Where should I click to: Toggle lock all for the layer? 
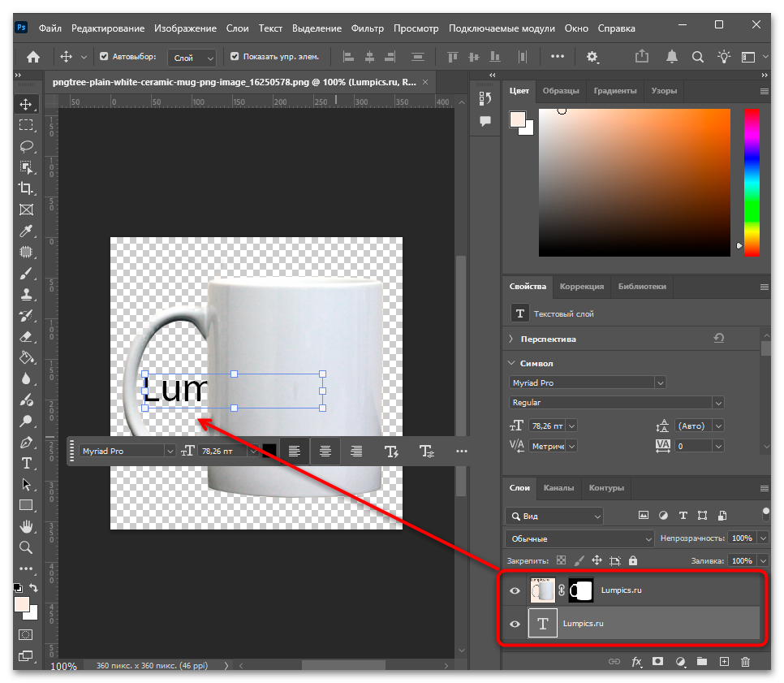pos(633,560)
